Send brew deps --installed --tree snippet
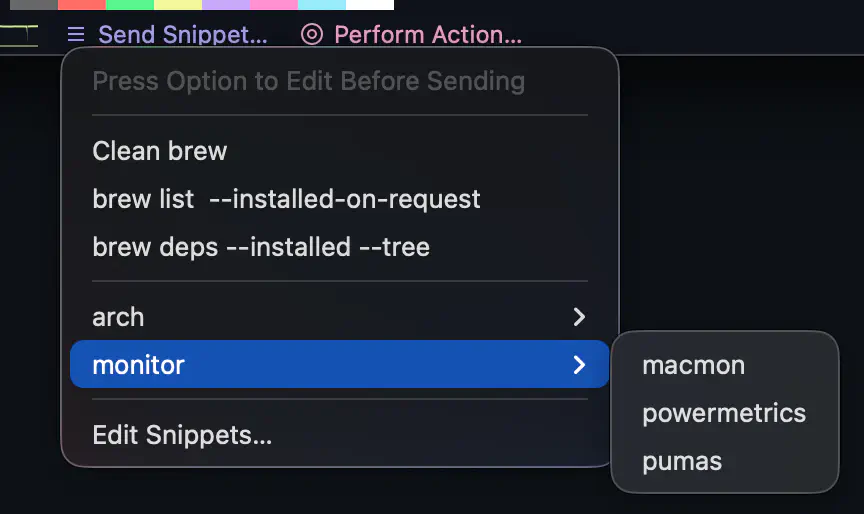This screenshot has height=514, width=864. pyautogui.click(x=261, y=247)
